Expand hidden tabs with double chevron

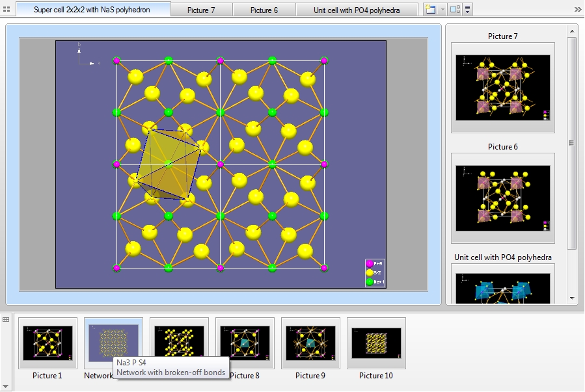click(x=578, y=10)
